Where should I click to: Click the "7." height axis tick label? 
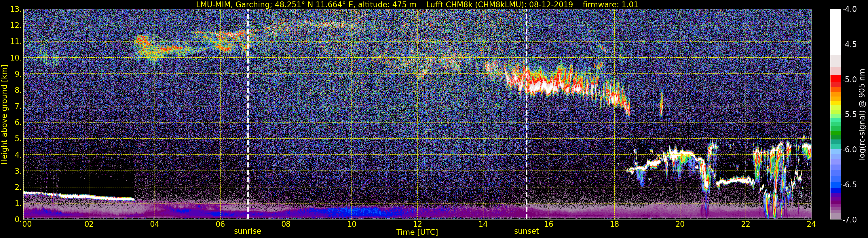coord(18,107)
